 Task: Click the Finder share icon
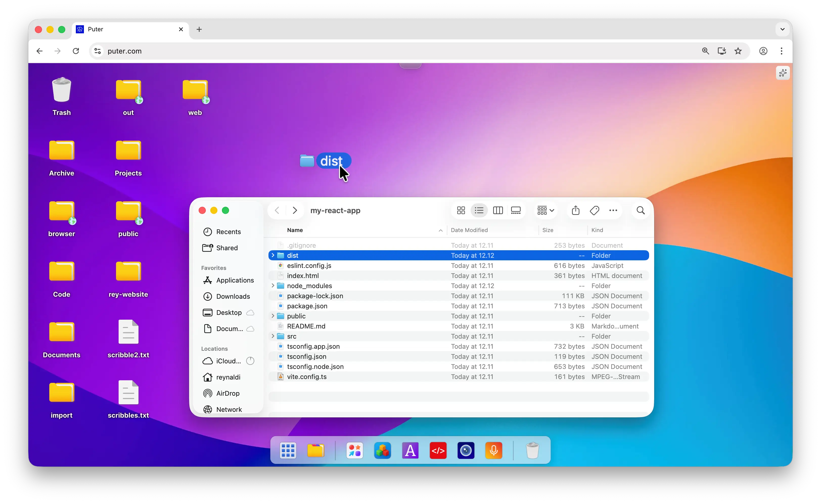[x=576, y=210]
